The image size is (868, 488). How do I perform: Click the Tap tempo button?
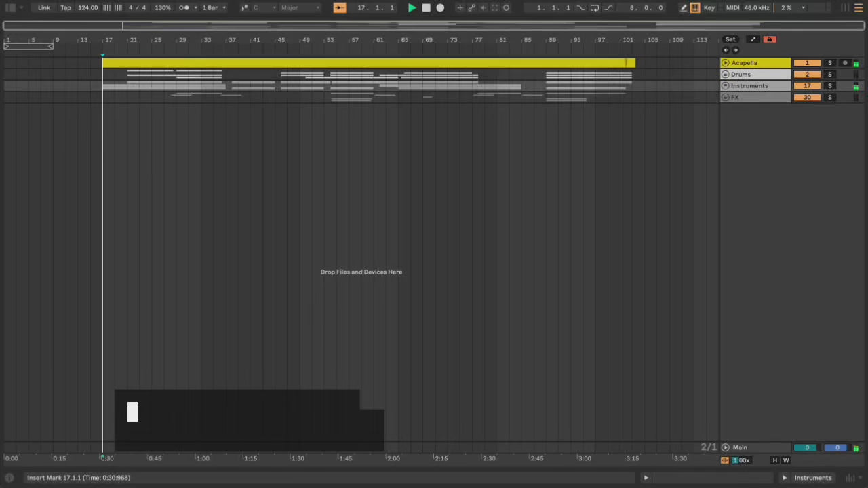point(66,8)
